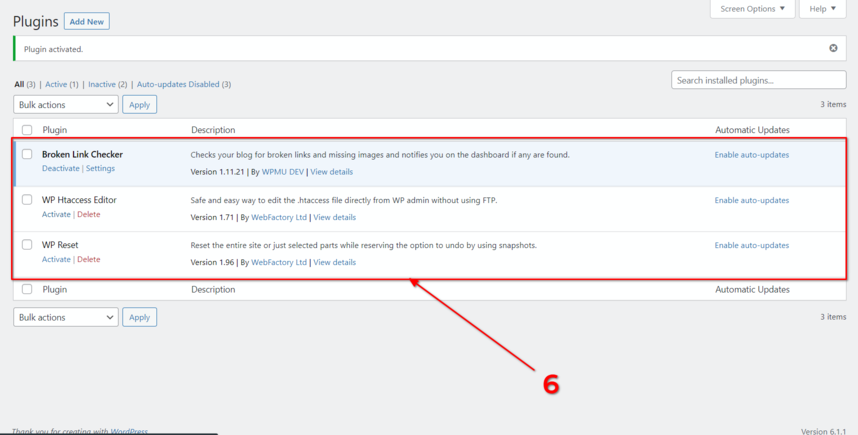View details for WP Reset
The height and width of the screenshot is (435, 858).
click(x=334, y=262)
